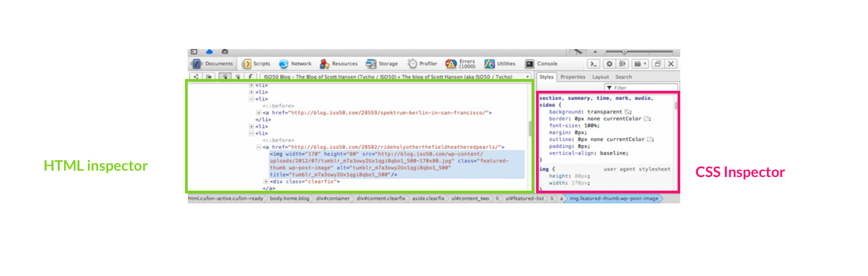Focus the styles Filter field
The width and height of the screenshot is (868, 276).
641,88
